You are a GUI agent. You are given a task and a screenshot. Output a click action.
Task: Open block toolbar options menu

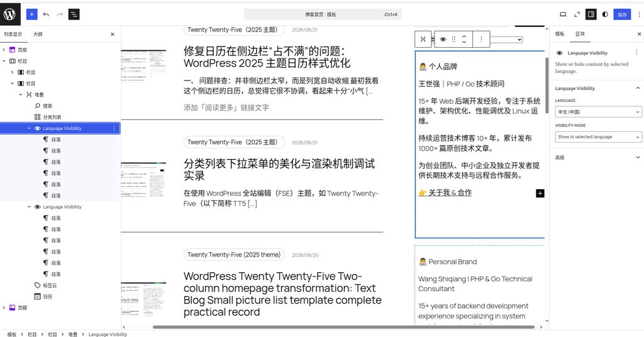coord(481,40)
